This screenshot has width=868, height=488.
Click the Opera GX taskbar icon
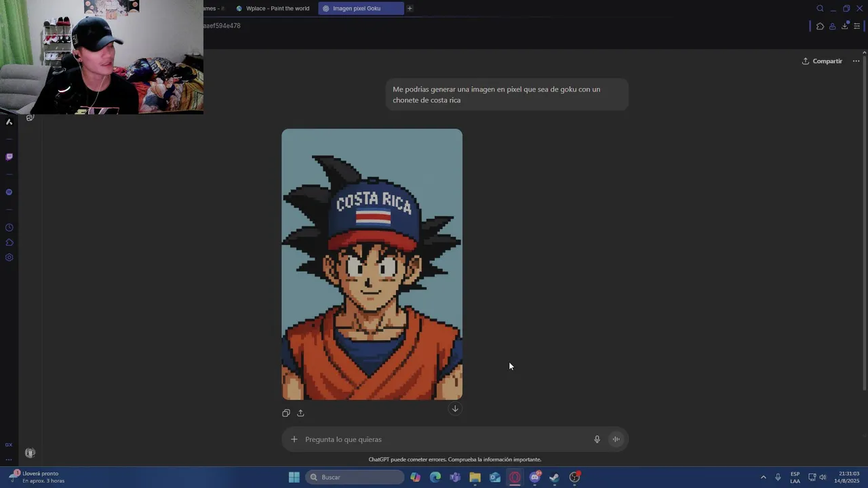pos(515,477)
